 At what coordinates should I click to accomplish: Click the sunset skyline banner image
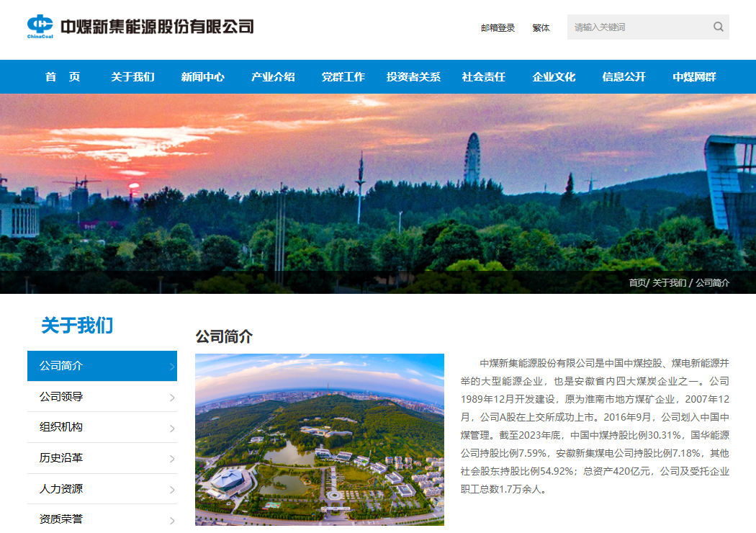pos(378,194)
